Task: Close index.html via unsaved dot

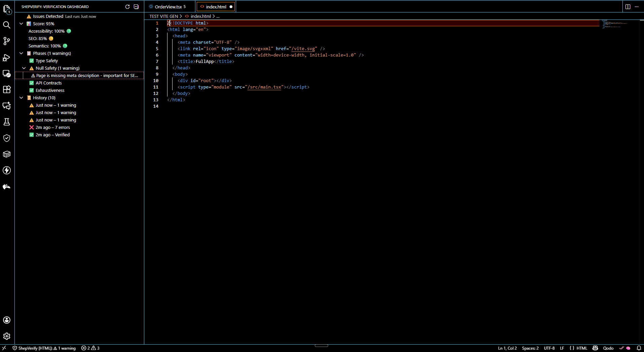Action: 231,7
